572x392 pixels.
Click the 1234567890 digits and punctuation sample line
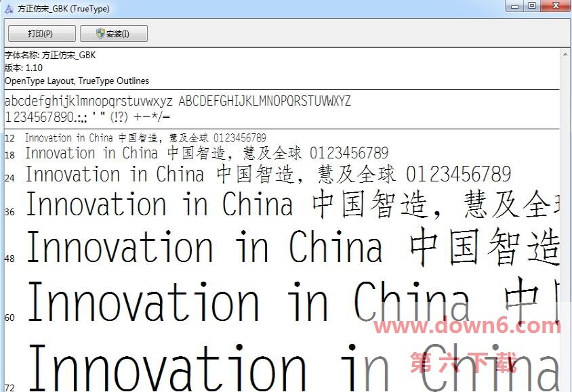pos(87,117)
